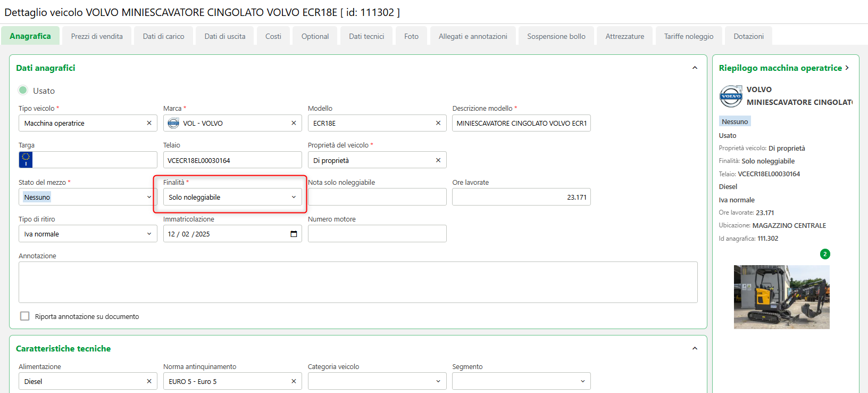Screen dimensions: 868x393
Task: Go to the Optional tab
Action: (x=315, y=36)
